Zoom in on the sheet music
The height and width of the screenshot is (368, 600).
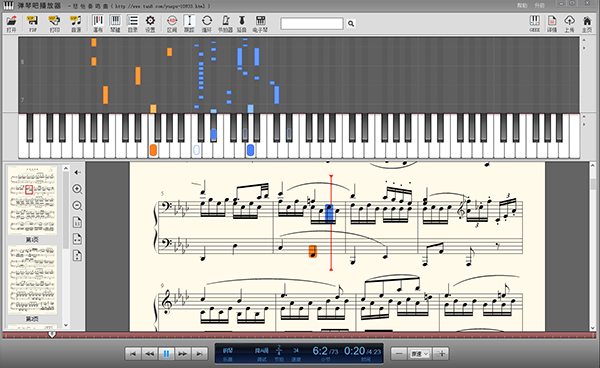tap(77, 189)
